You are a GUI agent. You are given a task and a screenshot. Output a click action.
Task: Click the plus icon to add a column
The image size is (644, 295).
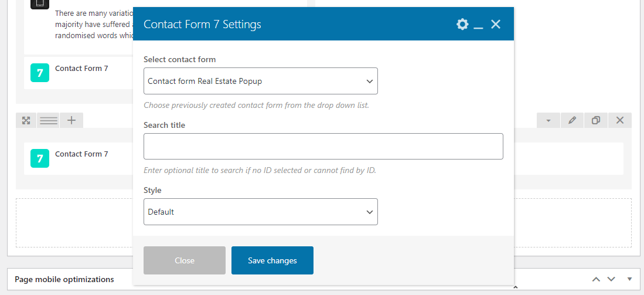pyautogui.click(x=71, y=120)
